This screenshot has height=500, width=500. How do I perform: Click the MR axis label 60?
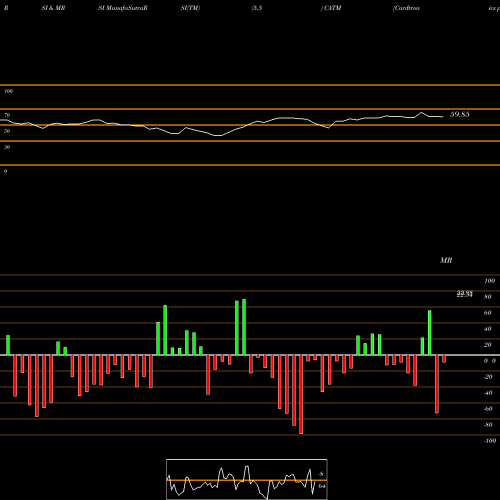[x=488, y=313]
